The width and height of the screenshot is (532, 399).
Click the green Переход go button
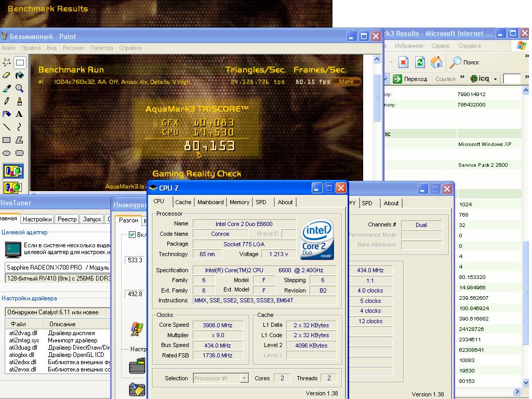click(x=410, y=79)
